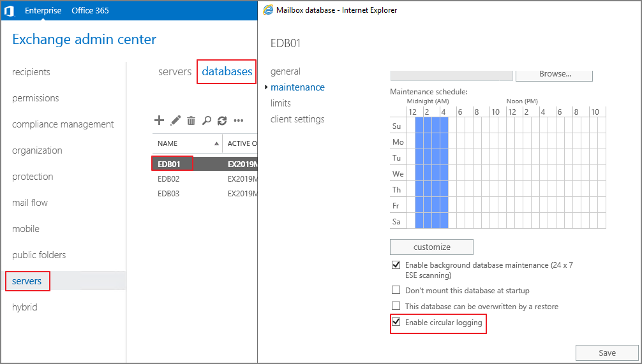Click the Edit pencil icon
Viewport: 642px width, 364px height.
[x=175, y=120]
